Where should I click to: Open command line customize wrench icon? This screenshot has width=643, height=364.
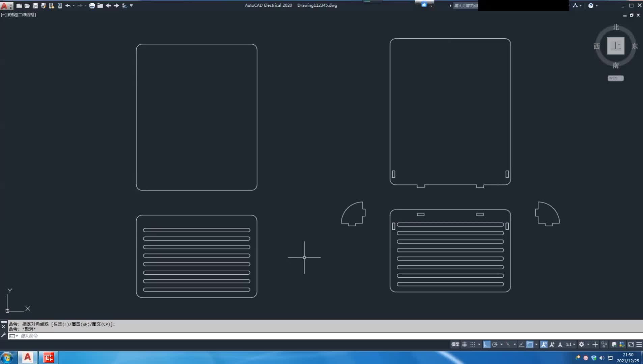pos(3,335)
